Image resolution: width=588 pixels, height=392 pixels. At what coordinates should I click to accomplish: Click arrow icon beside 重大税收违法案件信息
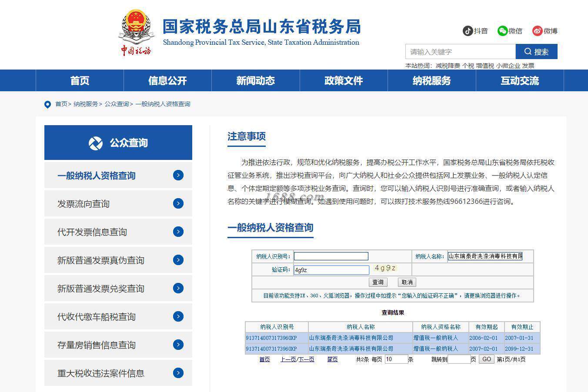pos(178,373)
